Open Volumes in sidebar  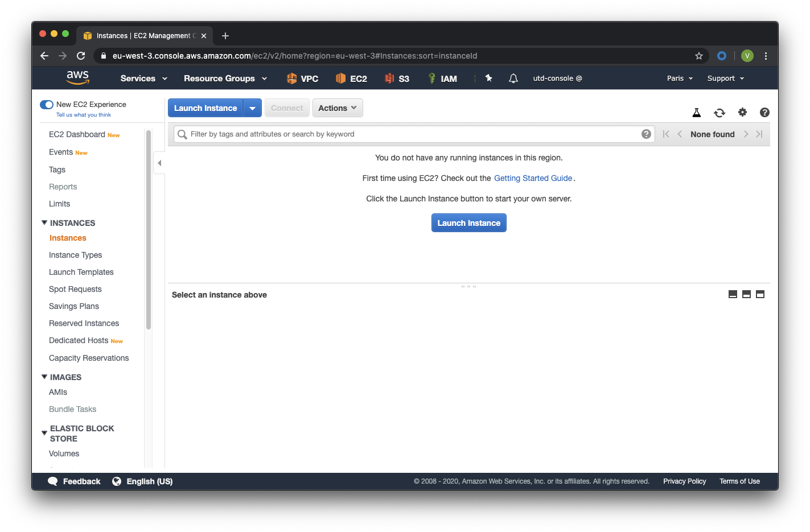point(64,453)
